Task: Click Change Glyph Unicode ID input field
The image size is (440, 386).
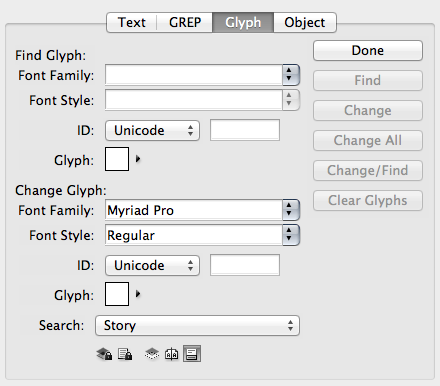Action: [245, 265]
